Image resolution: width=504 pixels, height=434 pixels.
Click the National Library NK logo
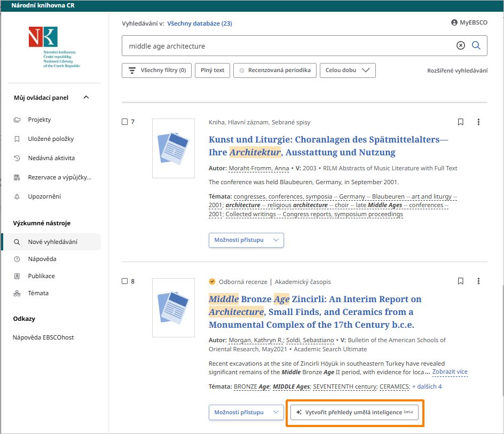[54, 47]
